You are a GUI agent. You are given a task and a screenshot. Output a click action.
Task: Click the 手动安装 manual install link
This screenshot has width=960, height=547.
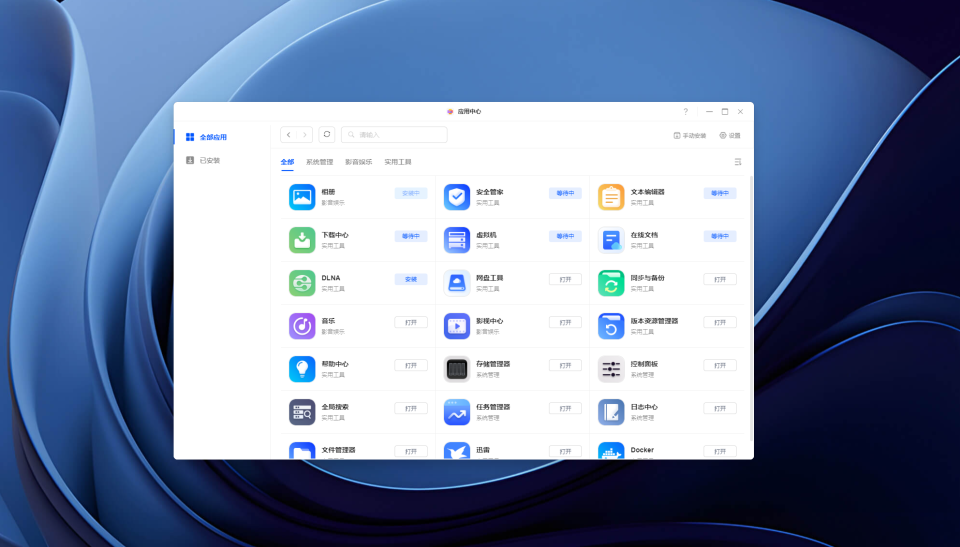[690, 135]
